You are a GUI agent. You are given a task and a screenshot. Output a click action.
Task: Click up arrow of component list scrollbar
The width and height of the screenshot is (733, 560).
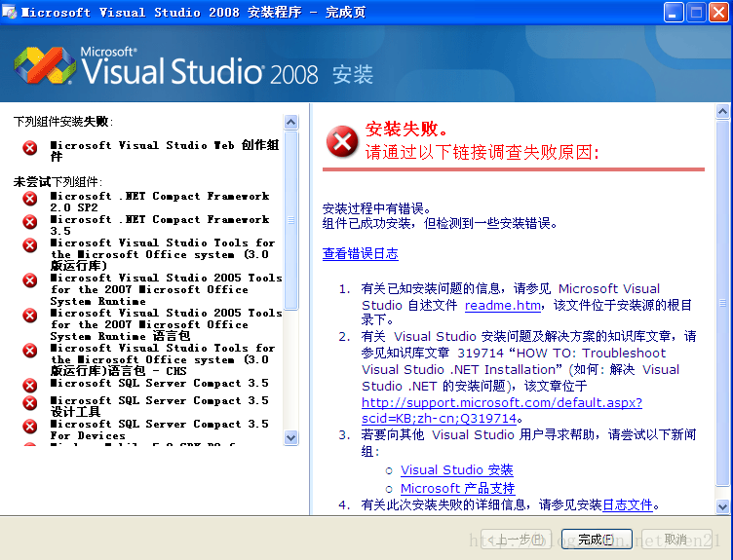pos(290,123)
